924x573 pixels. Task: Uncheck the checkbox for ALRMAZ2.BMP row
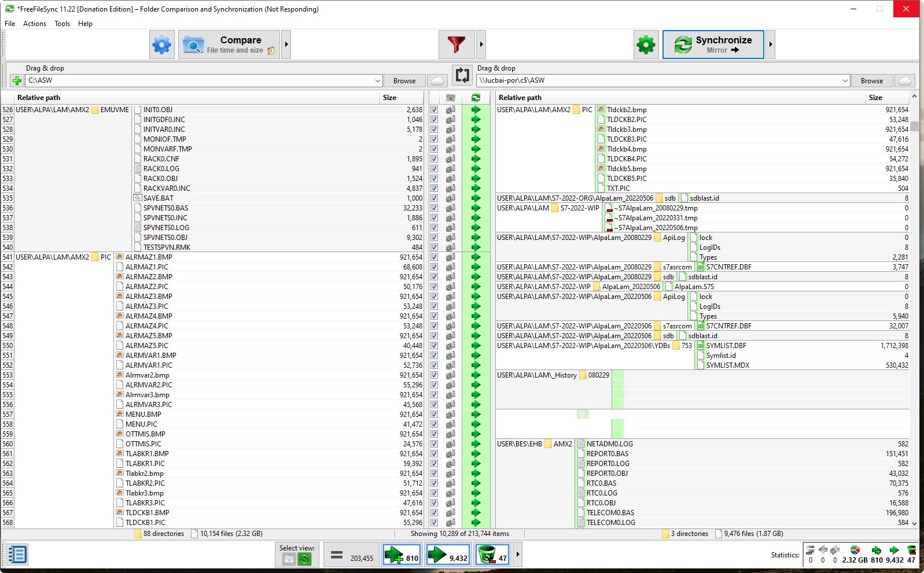[434, 277]
